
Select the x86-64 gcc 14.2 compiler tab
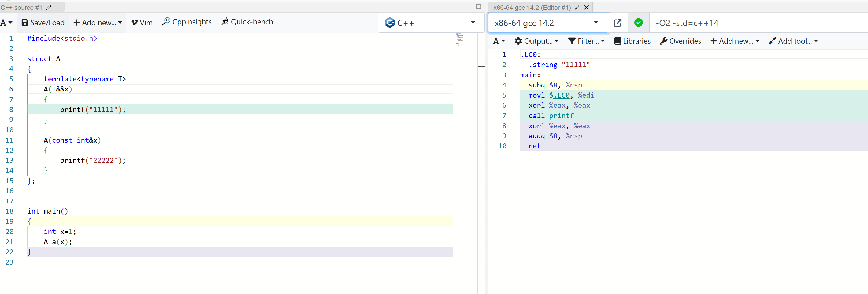532,7
